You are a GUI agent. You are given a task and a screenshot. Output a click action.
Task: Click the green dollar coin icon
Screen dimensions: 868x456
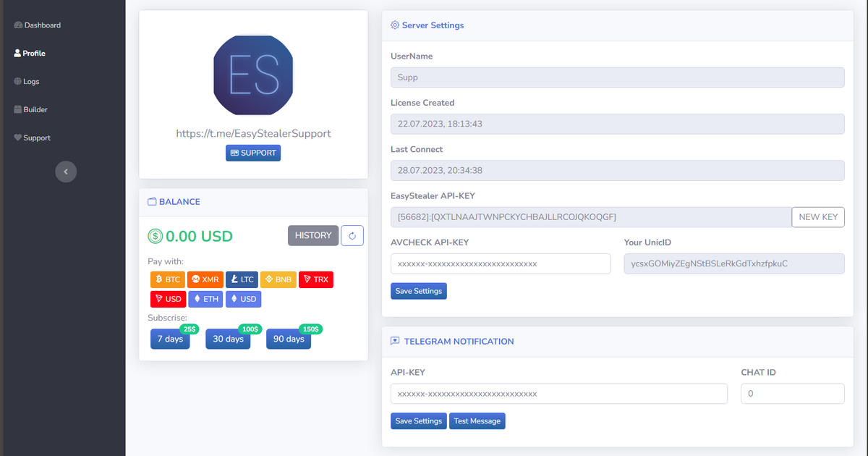(x=155, y=236)
